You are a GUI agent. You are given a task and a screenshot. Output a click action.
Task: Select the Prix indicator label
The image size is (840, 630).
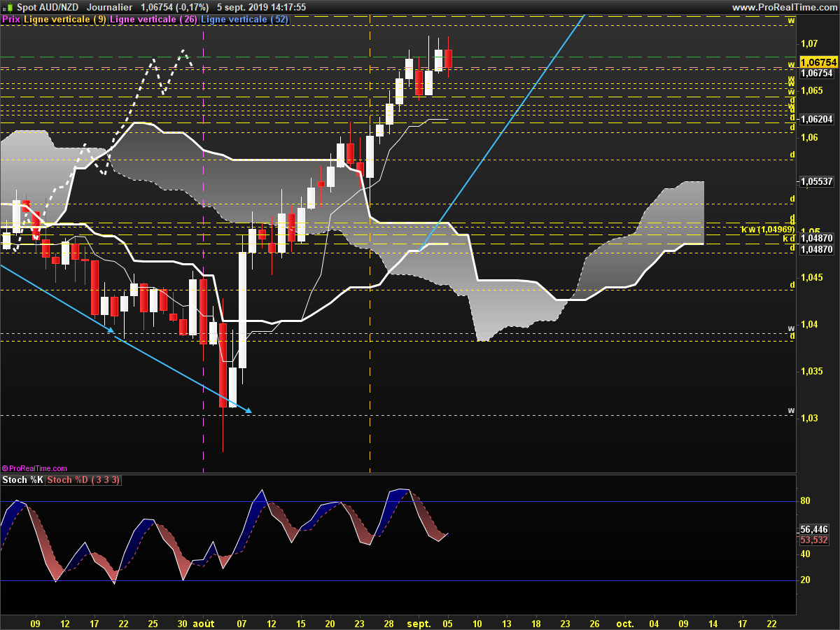[x=11, y=20]
